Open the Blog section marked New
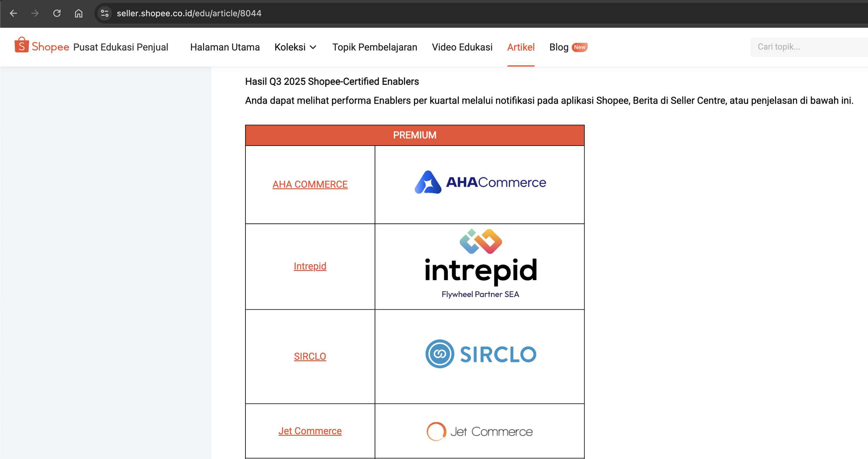 (559, 47)
